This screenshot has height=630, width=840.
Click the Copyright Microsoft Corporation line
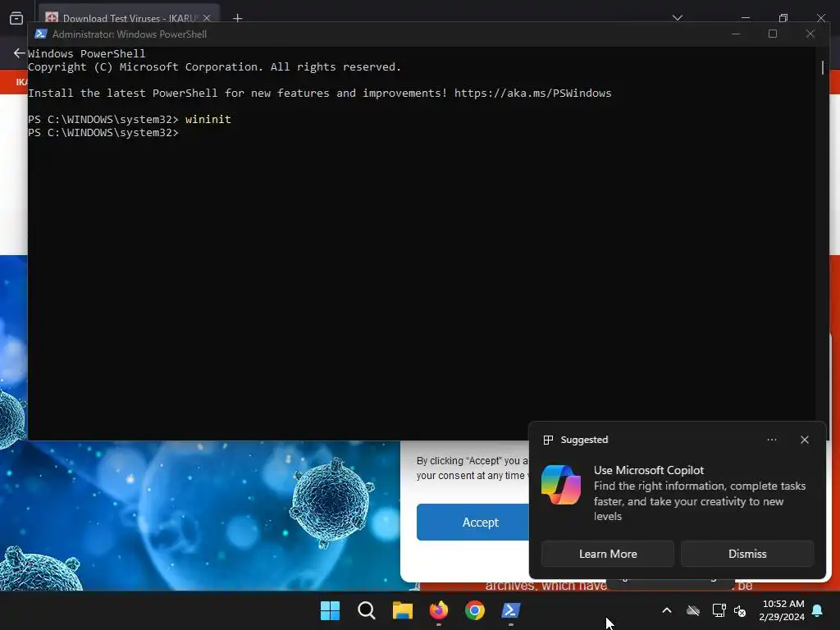pos(214,67)
